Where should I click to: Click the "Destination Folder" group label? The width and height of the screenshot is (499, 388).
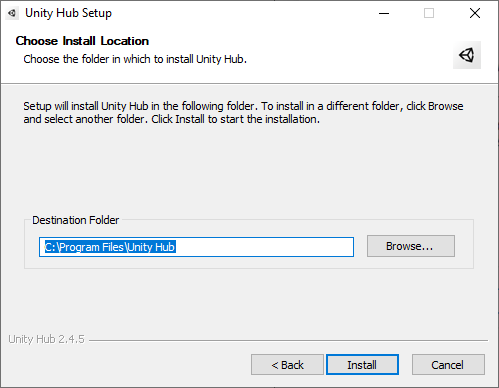(x=75, y=220)
